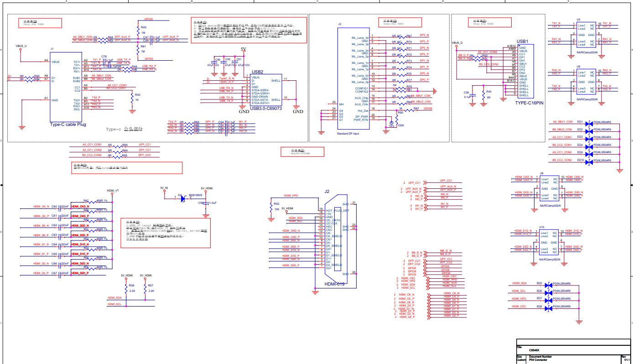Viewport: 633px width, 364px height.
Task: Select resistor R43 1K symbol
Action: (x=132, y=97)
